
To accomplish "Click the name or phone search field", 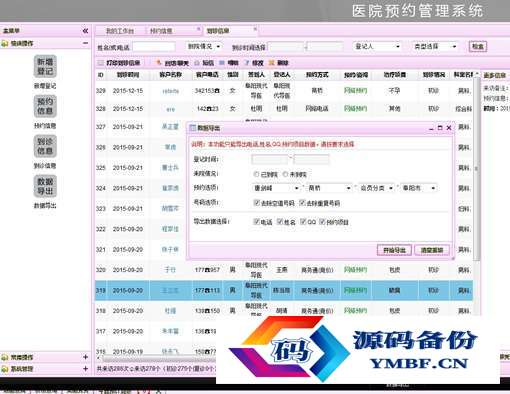I will coord(154,47).
